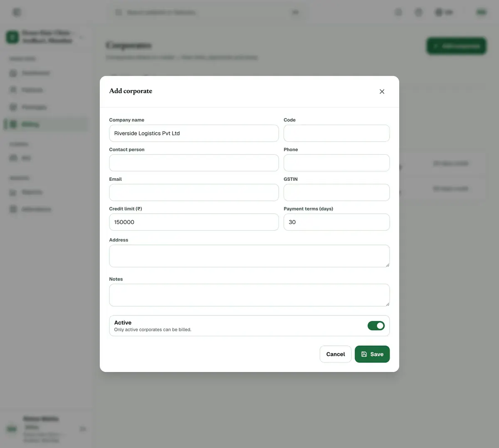Viewport: 499px width, 448px height.
Task: Click the Contact person field
Action: (194, 163)
